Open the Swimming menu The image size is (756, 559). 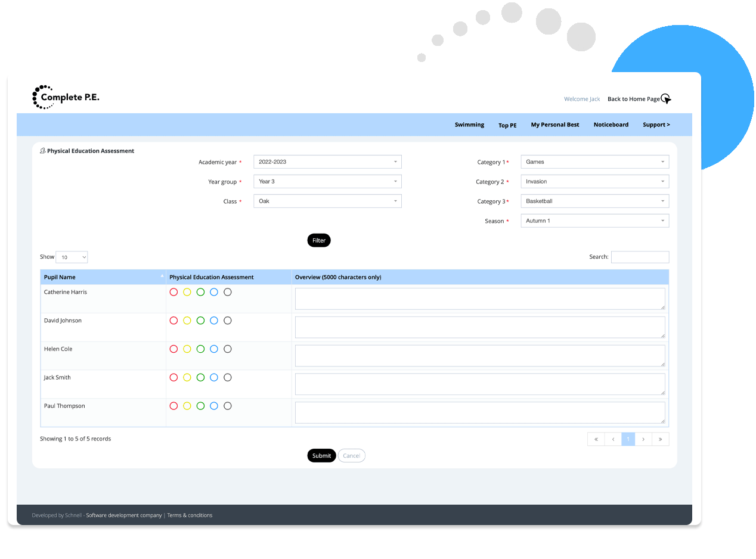tap(470, 125)
